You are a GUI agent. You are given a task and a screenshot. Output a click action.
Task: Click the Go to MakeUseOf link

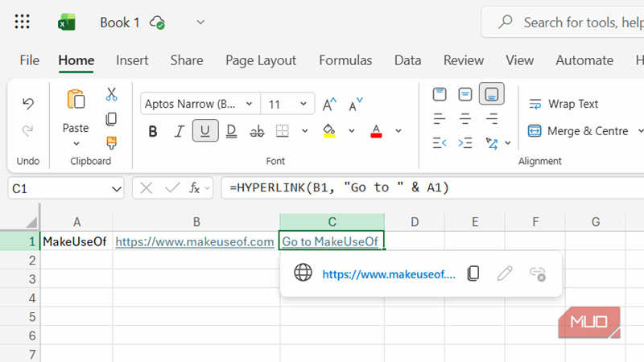(x=330, y=241)
